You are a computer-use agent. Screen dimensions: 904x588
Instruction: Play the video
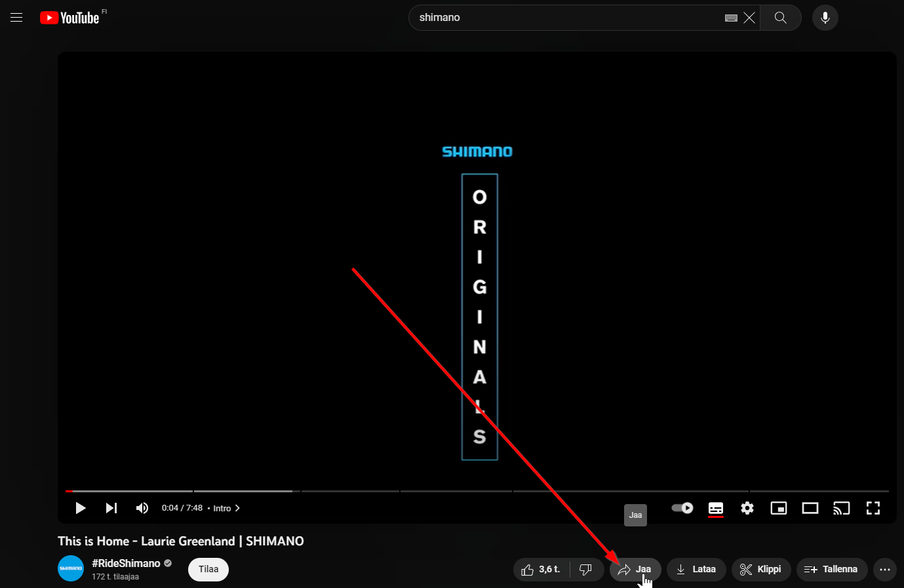click(81, 508)
